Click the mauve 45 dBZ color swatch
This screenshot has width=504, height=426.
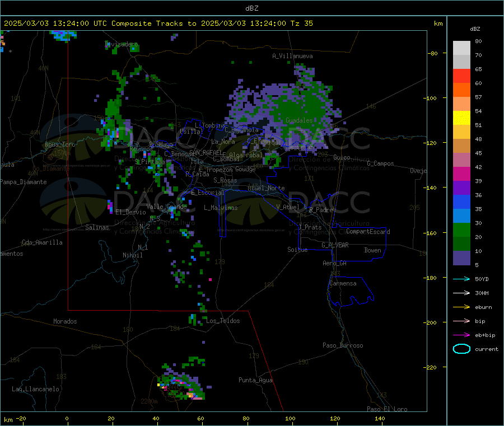tap(461, 160)
